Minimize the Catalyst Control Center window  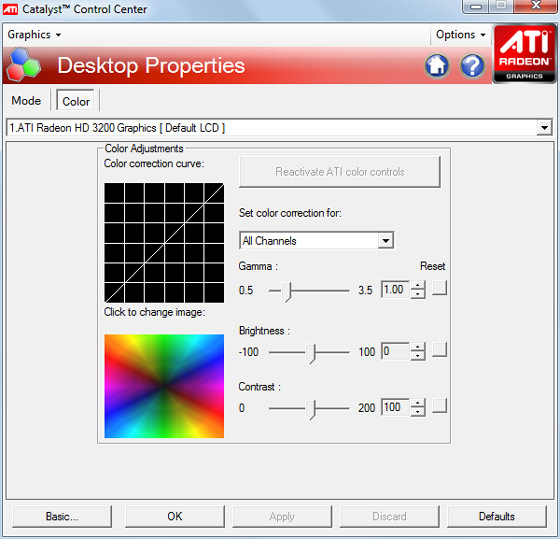(475, 6)
